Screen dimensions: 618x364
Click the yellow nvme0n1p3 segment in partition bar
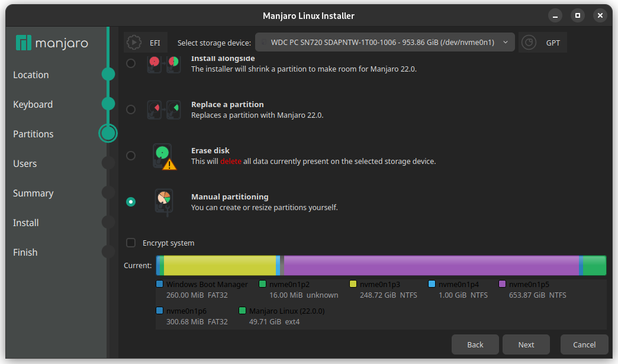tap(220, 266)
